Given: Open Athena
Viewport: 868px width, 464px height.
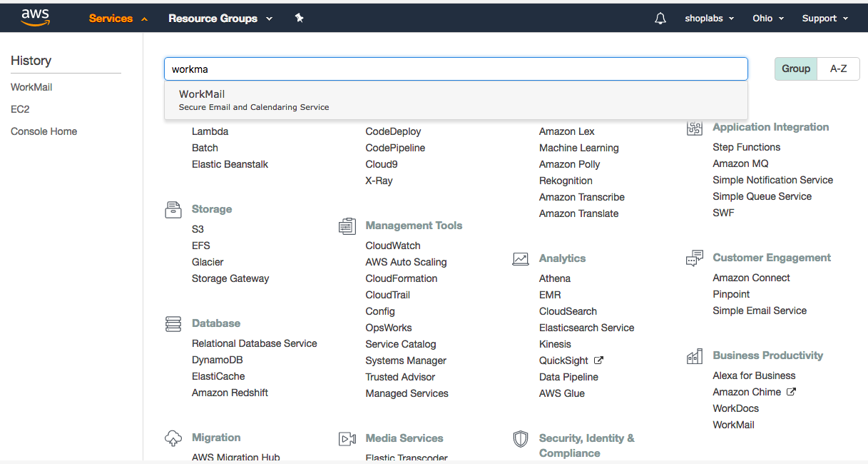Looking at the screenshot, I should pos(555,278).
